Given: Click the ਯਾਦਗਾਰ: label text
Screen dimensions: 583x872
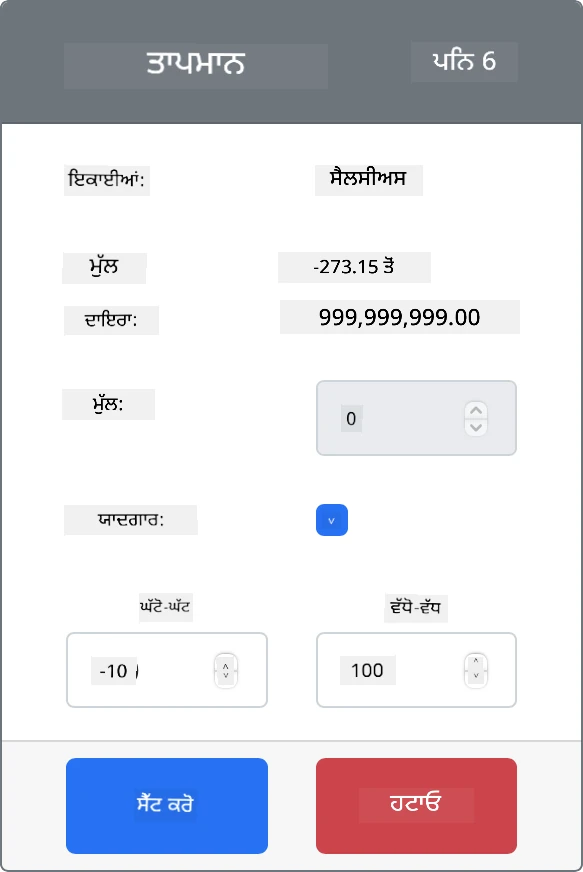Looking at the screenshot, I should point(131,520).
